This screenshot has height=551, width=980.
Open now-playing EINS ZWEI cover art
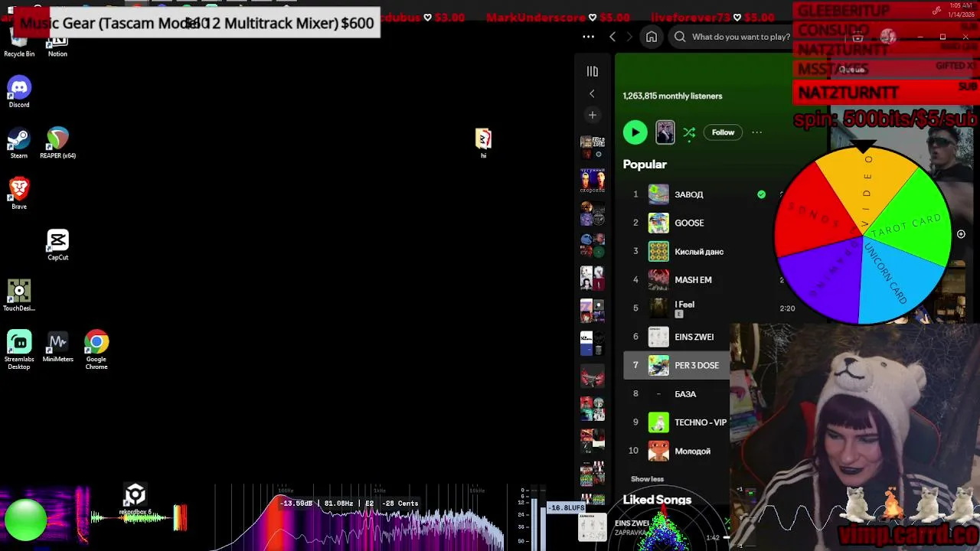coord(592,527)
